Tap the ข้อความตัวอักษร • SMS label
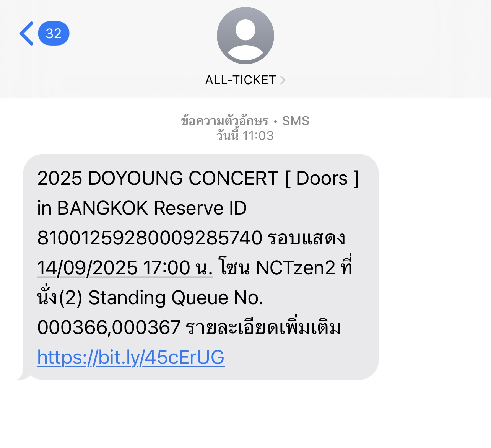 245,121
